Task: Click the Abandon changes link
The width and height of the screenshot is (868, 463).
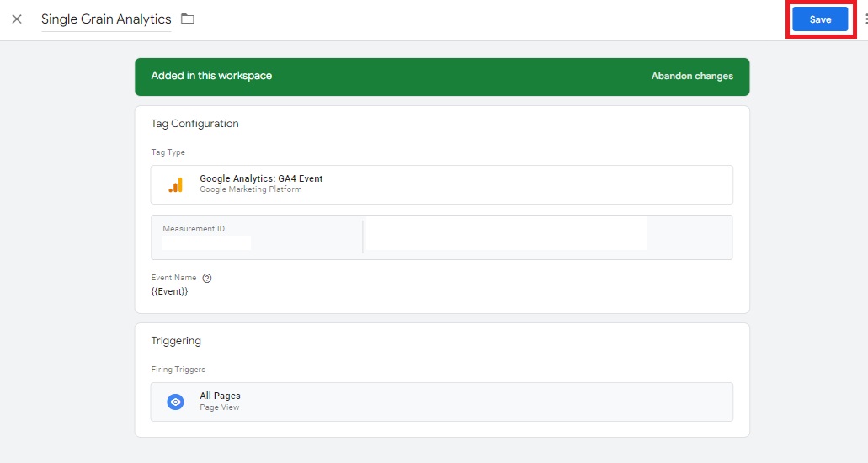Action: click(692, 76)
